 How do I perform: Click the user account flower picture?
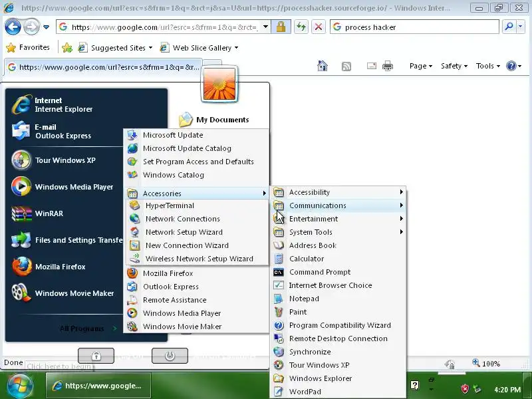[x=219, y=84]
